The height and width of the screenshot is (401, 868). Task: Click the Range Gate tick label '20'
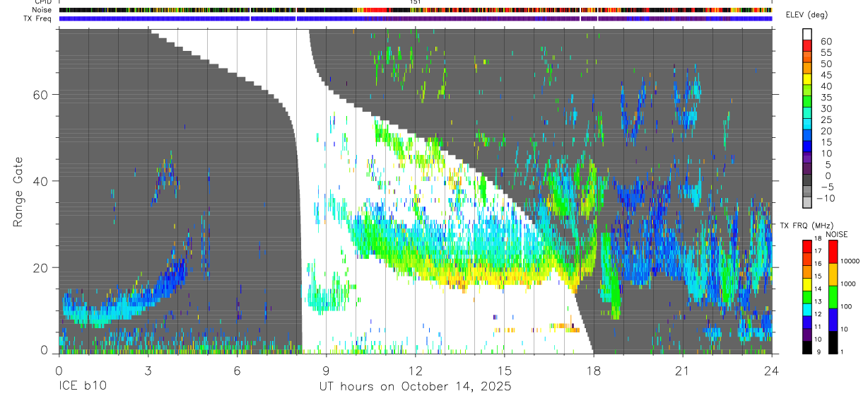click(42, 268)
